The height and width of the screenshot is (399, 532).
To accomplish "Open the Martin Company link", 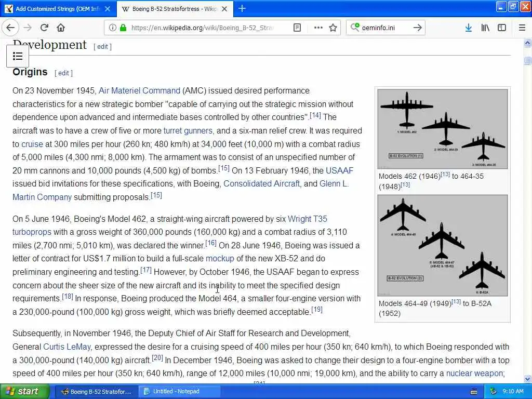I will coord(42,197).
